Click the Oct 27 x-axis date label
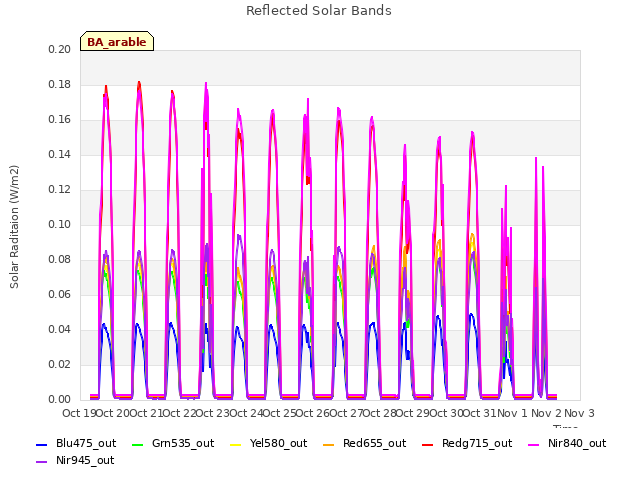The width and height of the screenshot is (640, 480). pos(346,413)
